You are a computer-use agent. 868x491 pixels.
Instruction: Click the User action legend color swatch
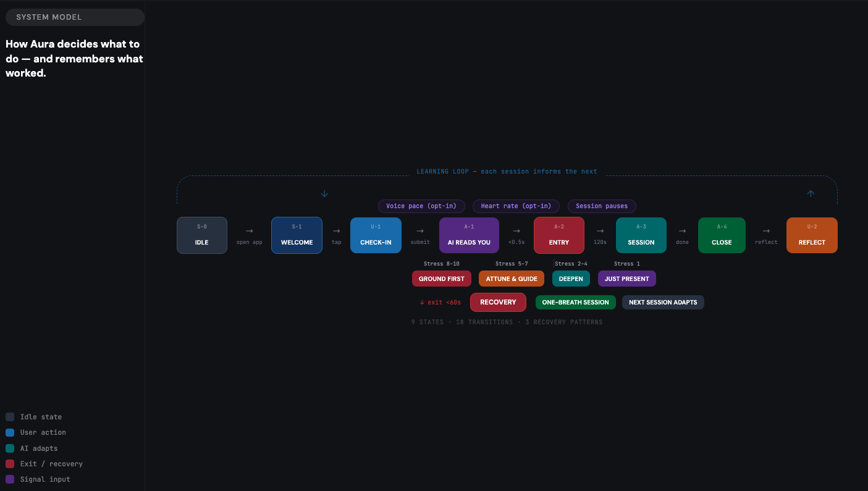tap(9, 432)
